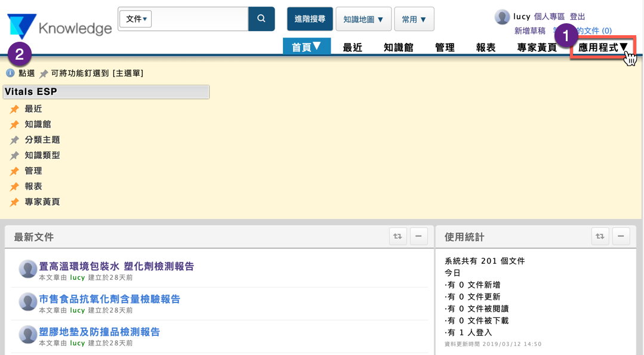644x355 pixels.
Task: Click lucy's user avatar in header
Action: coord(502,17)
